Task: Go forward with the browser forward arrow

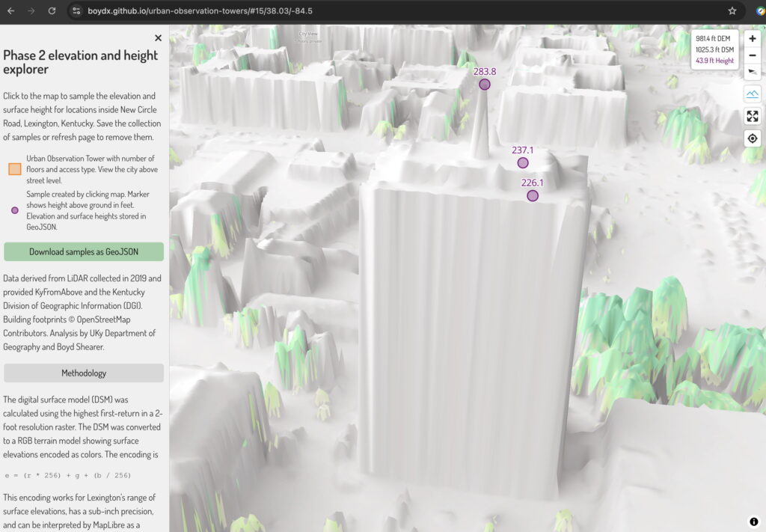Action: coord(31,10)
